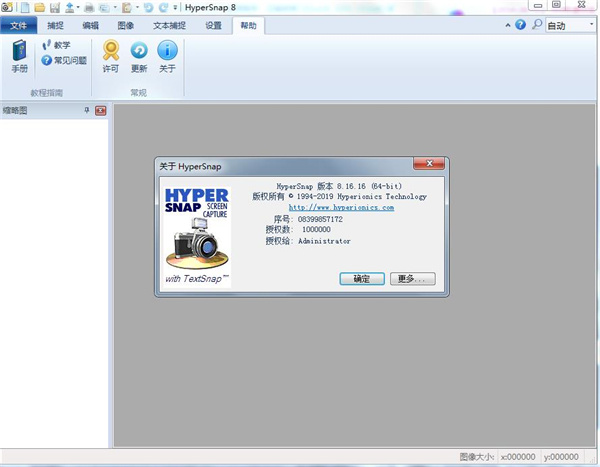The width and height of the screenshot is (600, 467).
Task: Click the capture window icon in quick toolbar
Action: [x=104, y=7]
